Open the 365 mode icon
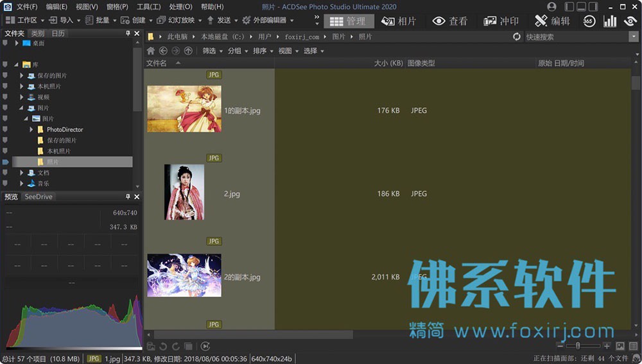 point(589,21)
